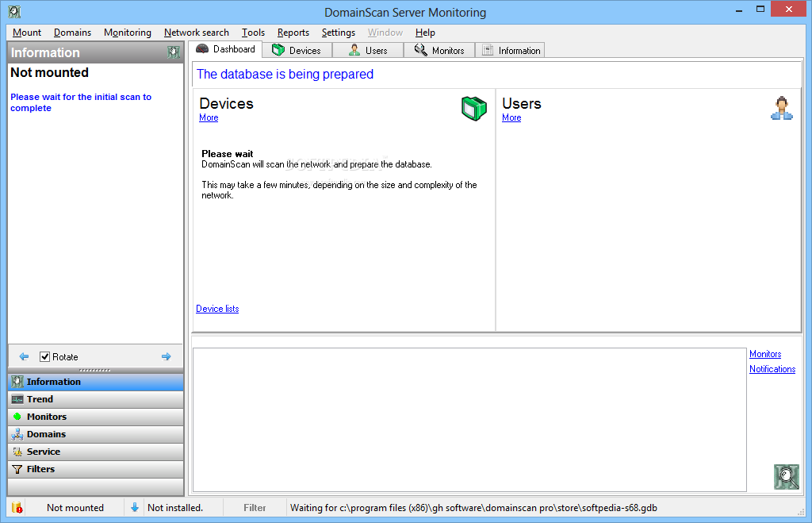Click the More link under Users

[511, 117]
